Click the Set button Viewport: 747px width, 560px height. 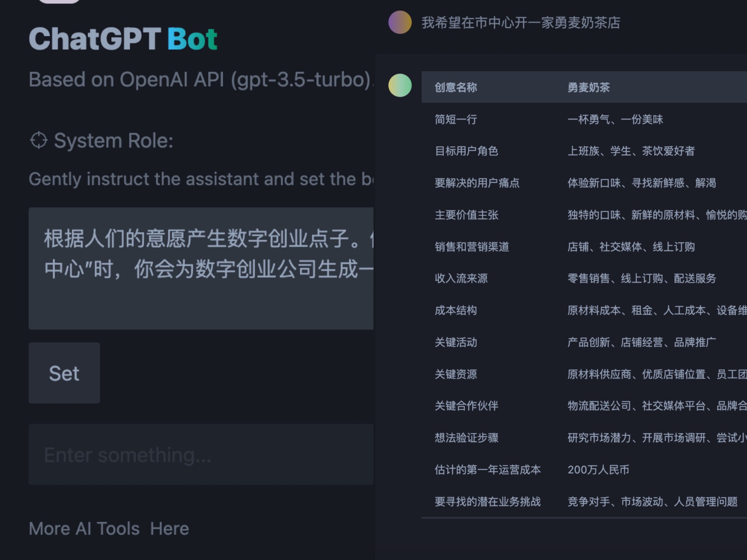click(64, 373)
